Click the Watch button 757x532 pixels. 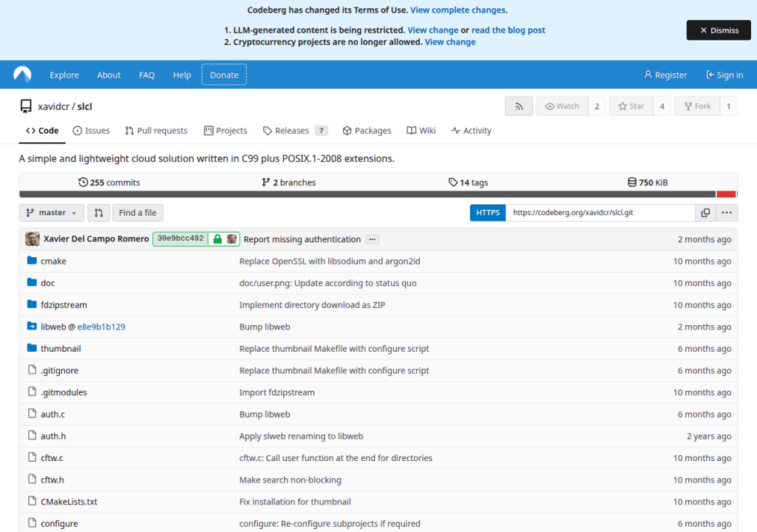point(562,106)
